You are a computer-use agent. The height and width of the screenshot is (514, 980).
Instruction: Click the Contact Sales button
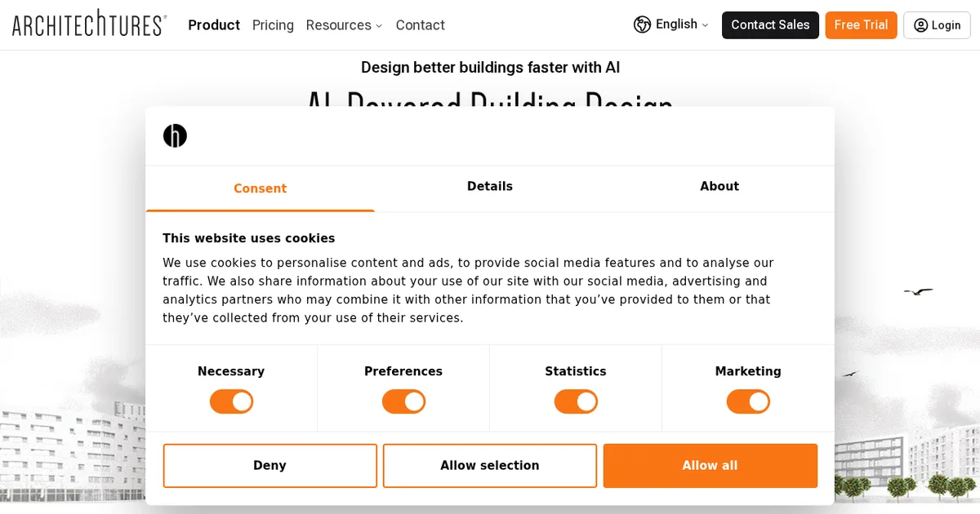click(x=770, y=25)
